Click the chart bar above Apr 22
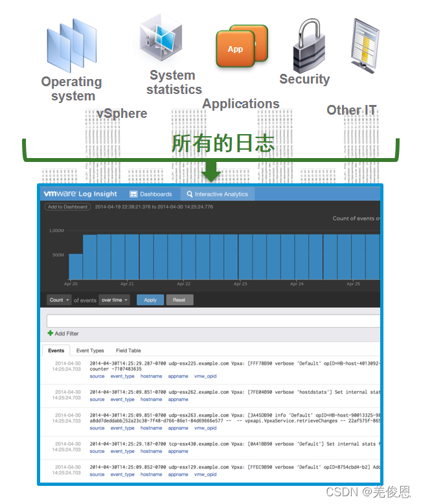421x504 pixels. [x=188, y=257]
